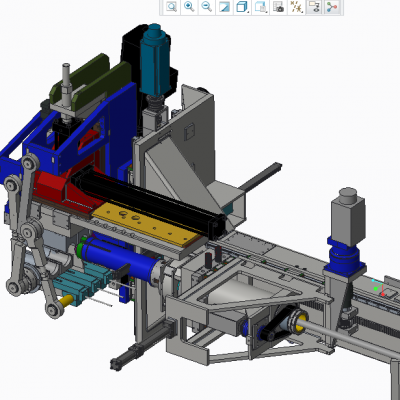
Task: Repaint the graphics window
Action: [x=224, y=7]
